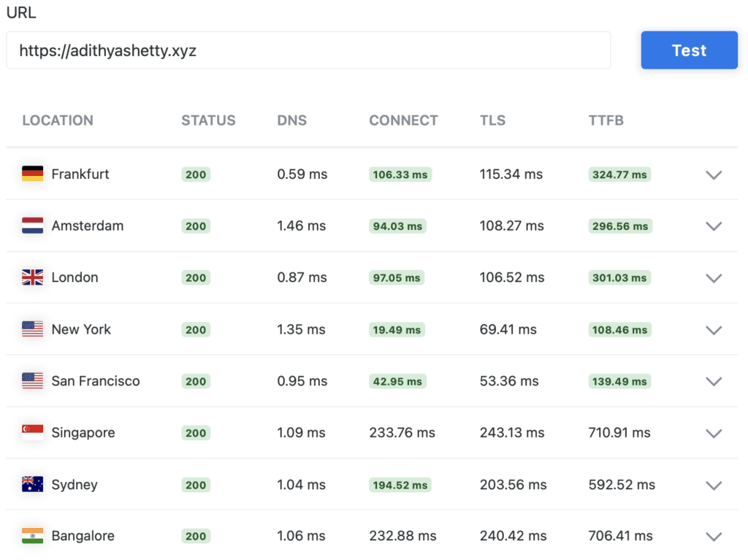Click the Bangalore location name

(x=83, y=536)
